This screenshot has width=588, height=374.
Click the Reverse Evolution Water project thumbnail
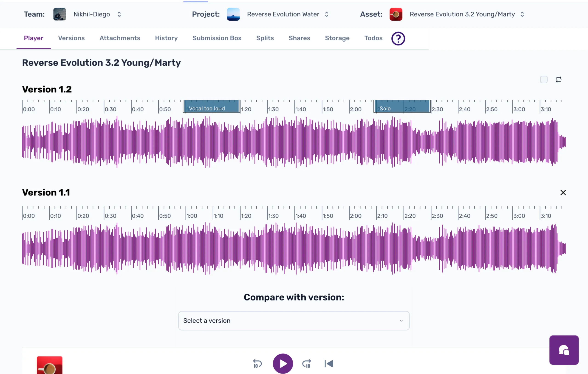(233, 14)
